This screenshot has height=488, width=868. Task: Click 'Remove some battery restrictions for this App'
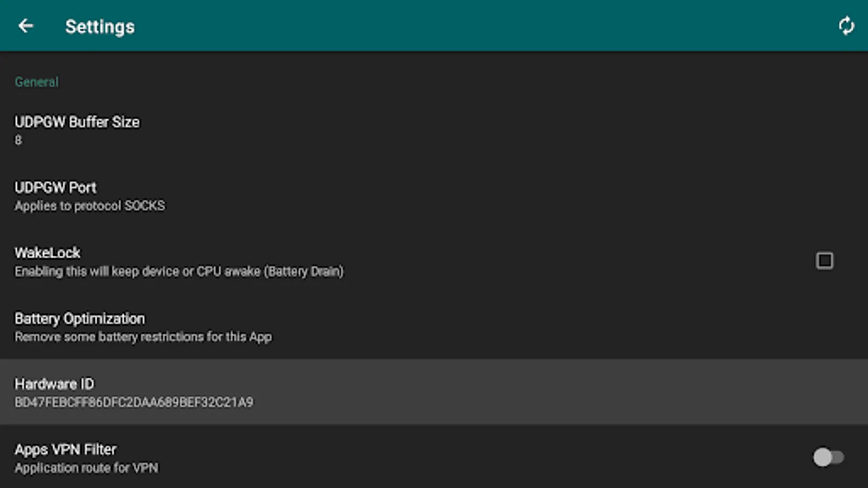click(x=143, y=337)
